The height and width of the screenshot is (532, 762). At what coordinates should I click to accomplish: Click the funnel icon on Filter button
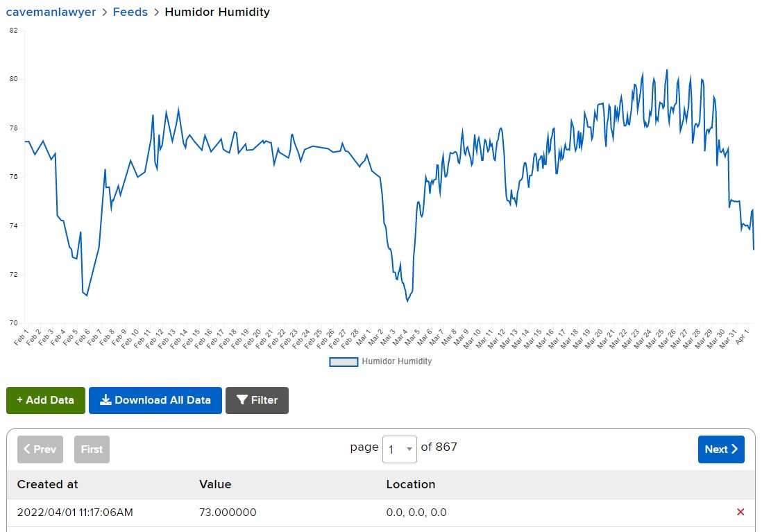pos(242,400)
